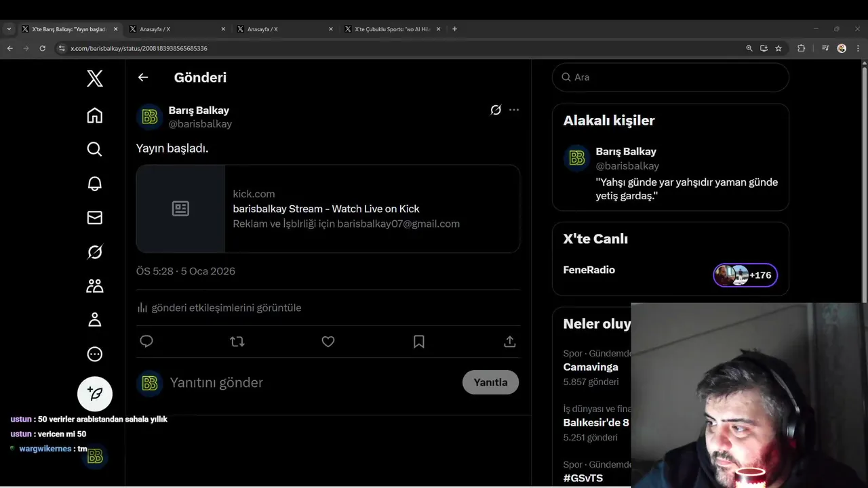Open Barış Balkay in Alakalı kişiler
Image resolution: width=868 pixels, height=488 pixels.
(x=671, y=174)
